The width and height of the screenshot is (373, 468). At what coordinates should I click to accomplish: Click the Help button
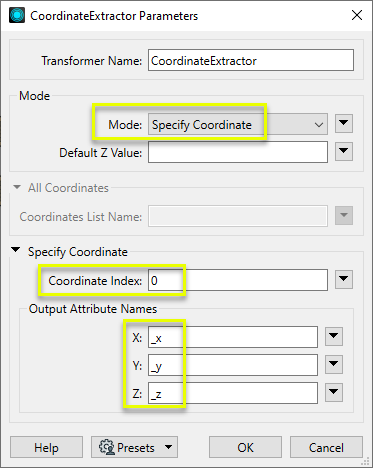(46, 447)
